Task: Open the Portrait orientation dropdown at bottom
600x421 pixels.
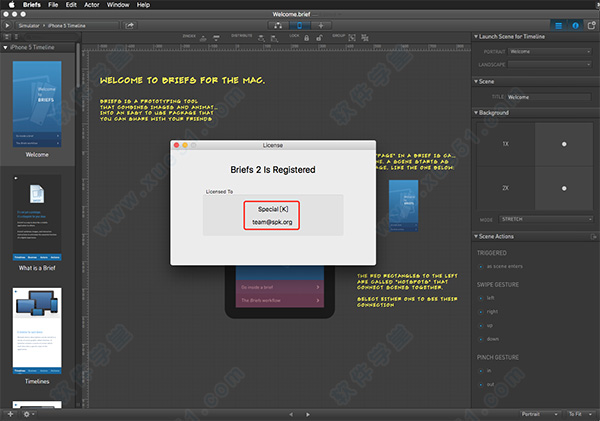Action: [540, 414]
